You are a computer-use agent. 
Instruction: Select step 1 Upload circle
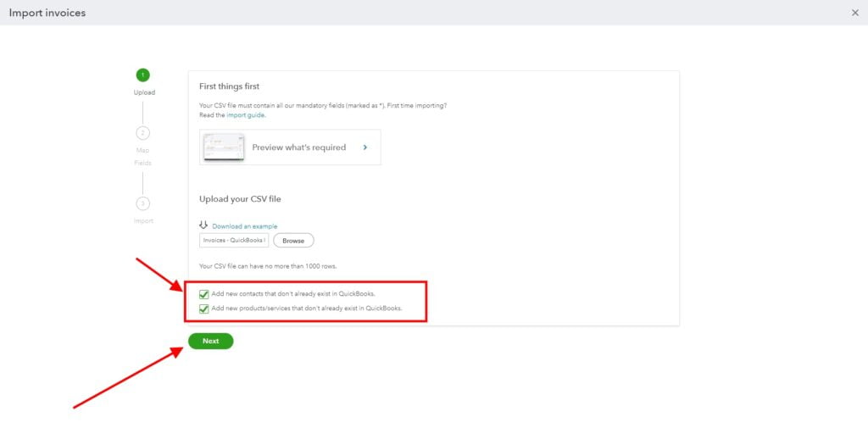click(142, 75)
